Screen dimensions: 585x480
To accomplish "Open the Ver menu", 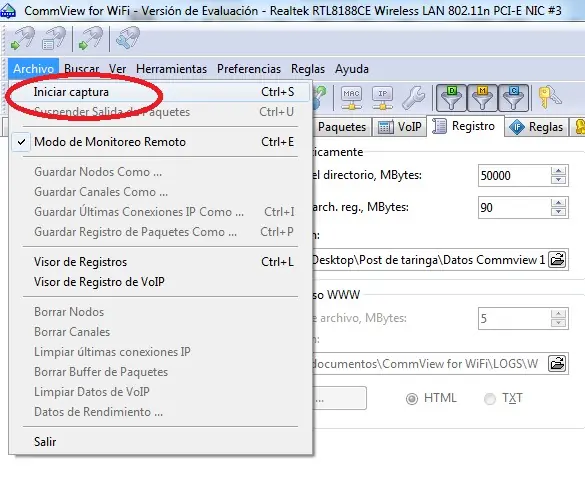I will (x=117, y=69).
